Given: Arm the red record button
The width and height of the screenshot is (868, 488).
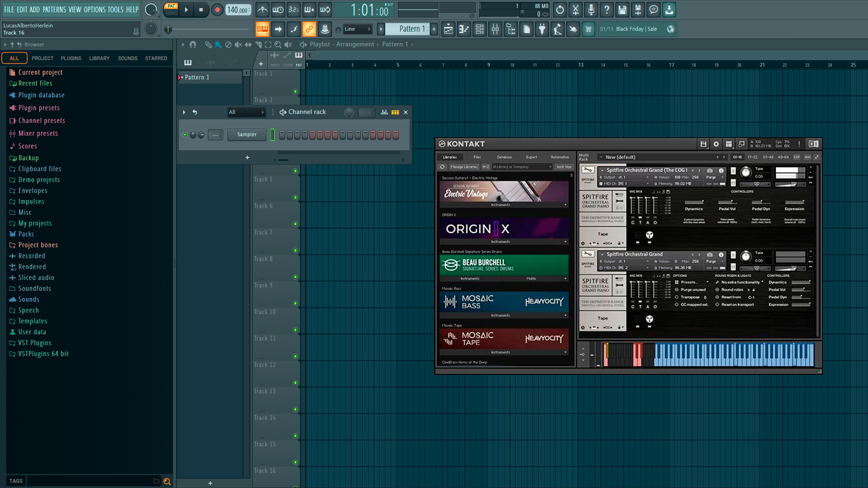Looking at the screenshot, I should point(217,10).
